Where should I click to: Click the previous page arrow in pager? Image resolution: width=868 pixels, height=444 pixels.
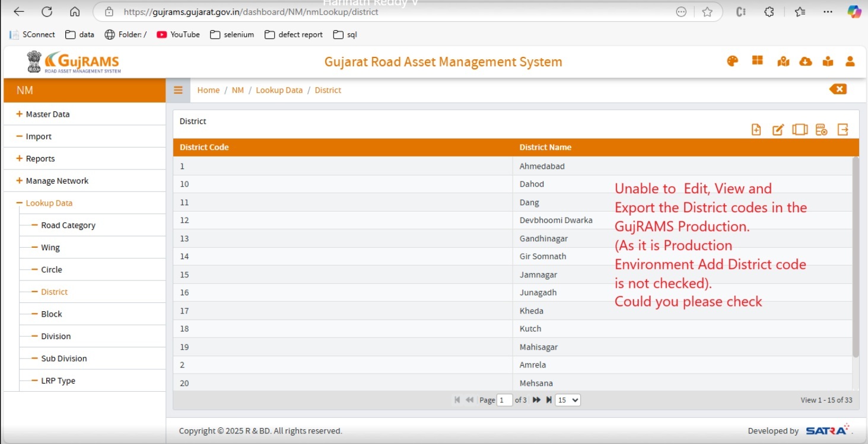tap(470, 400)
